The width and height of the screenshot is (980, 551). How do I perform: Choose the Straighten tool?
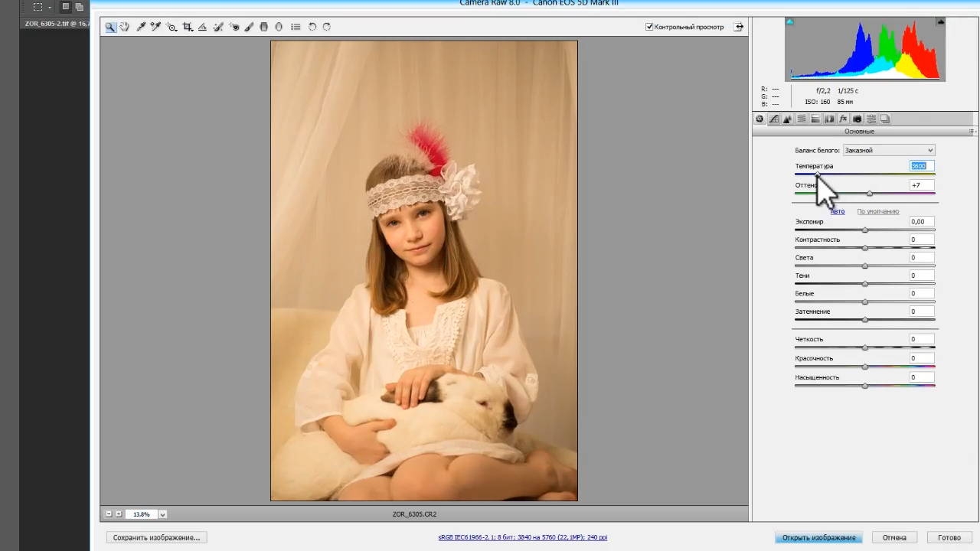click(x=202, y=27)
